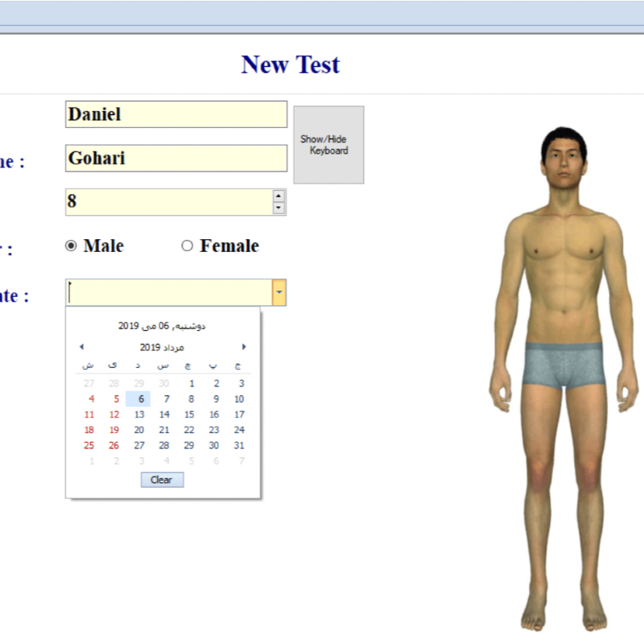644x644 pixels.
Task: Go to previous month in calendar
Action: (x=81, y=347)
